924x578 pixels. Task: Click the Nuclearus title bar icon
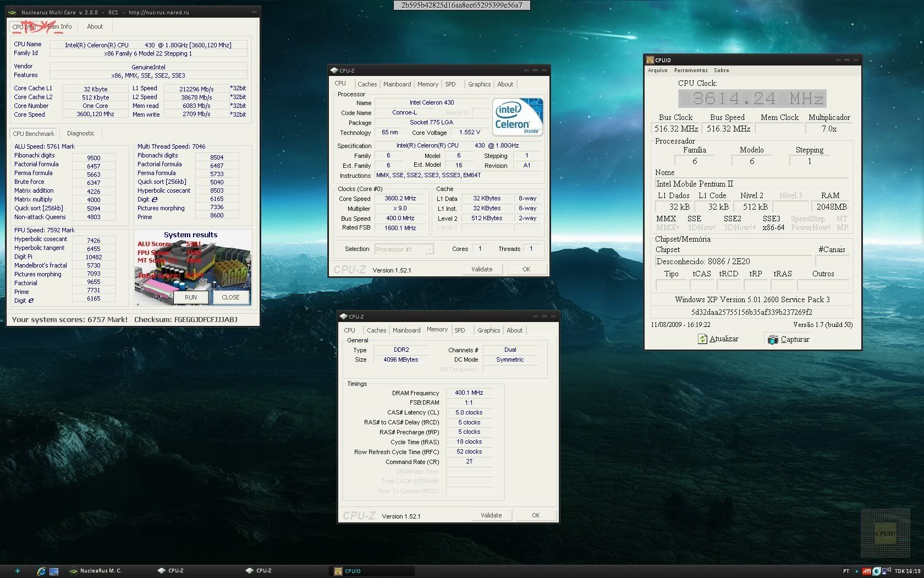(12, 12)
